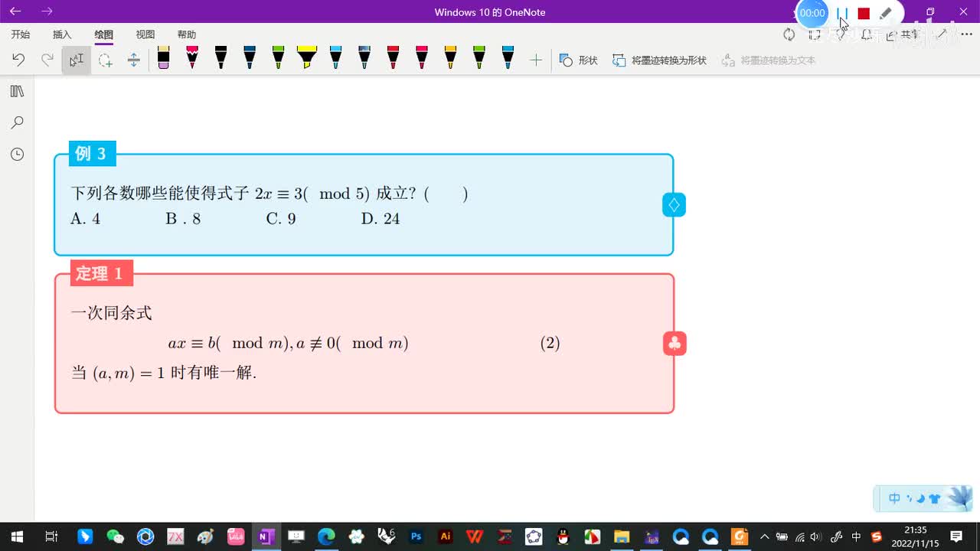The image size is (980, 551).
Task: Undo the last action
Action: coord(18,60)
